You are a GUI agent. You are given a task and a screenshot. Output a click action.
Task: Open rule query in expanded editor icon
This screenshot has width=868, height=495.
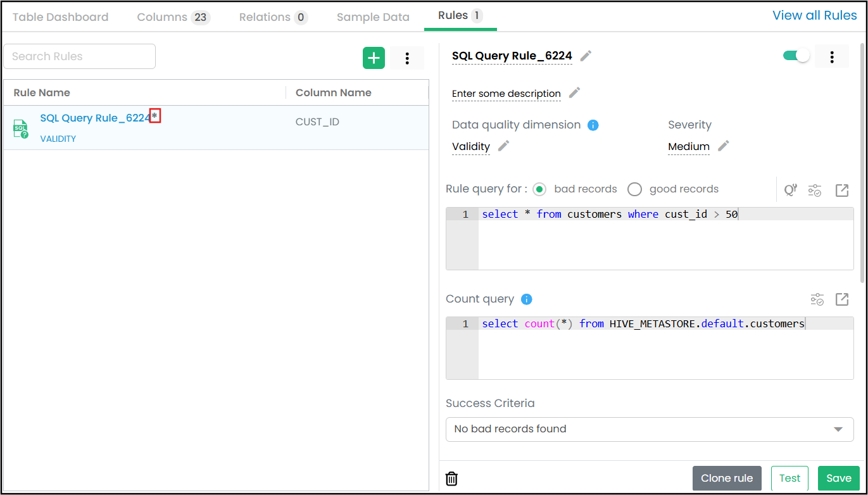coord(842,190)
